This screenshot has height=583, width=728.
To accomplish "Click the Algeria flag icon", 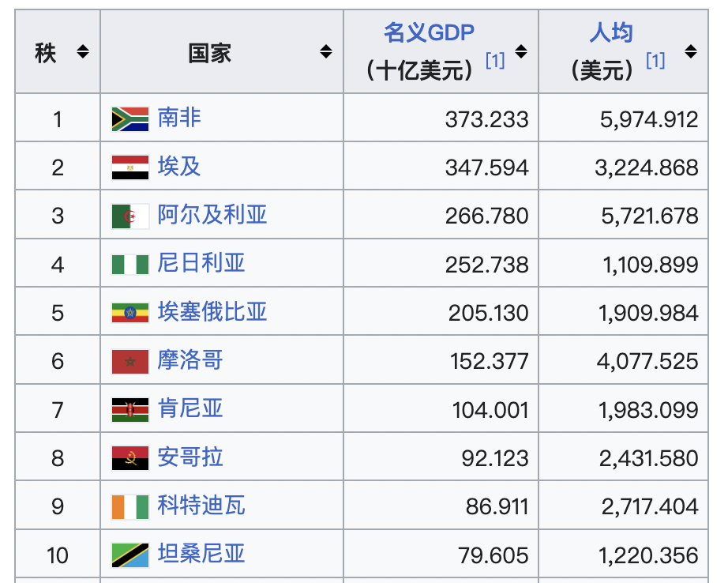I will (x=130, y=216).
